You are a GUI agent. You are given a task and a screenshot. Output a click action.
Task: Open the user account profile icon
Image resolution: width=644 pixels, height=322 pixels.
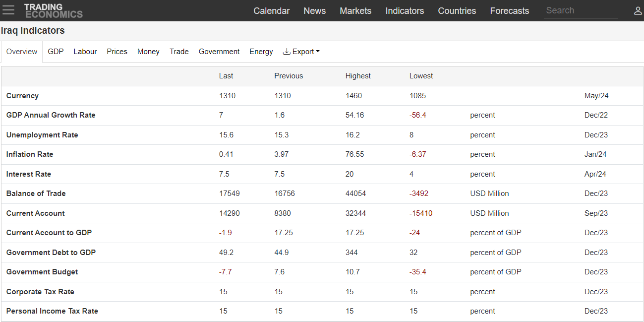click(x=638, y=10)
